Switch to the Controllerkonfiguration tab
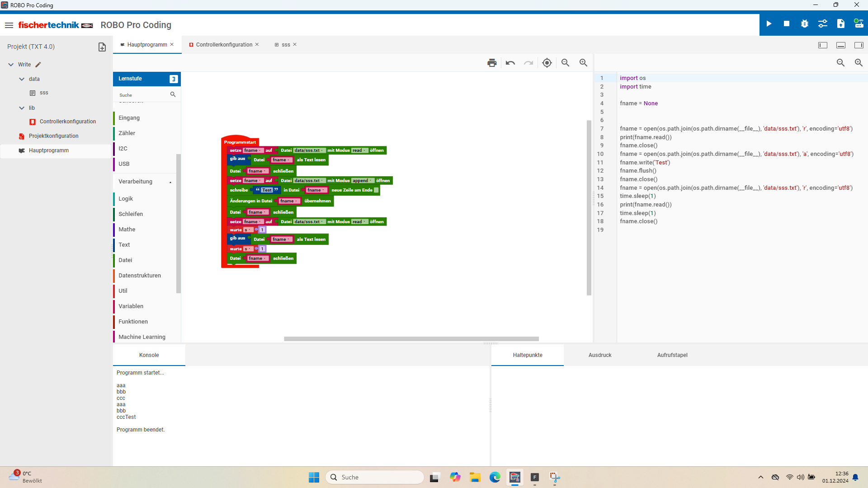The image size is (868, 488). coord(224,45)
